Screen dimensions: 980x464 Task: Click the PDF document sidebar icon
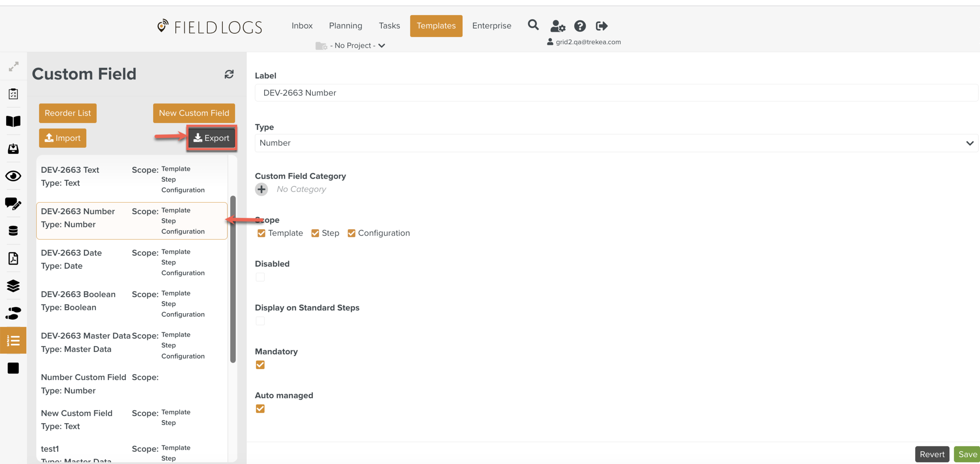coord(13,258)
